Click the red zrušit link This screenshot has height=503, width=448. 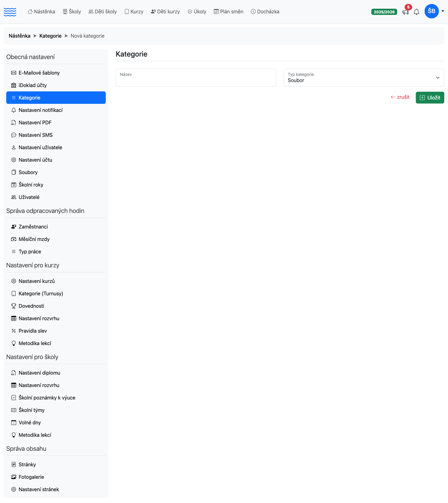[x=400, y=97]
